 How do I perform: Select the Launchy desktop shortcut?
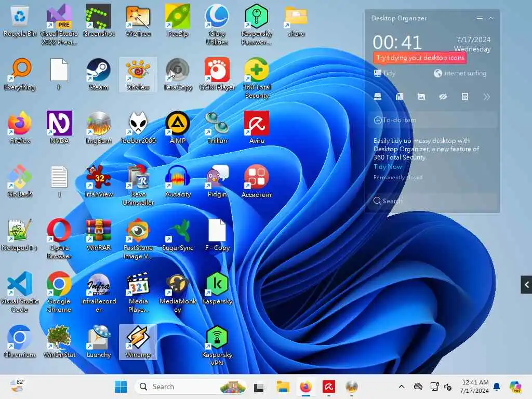(98, 342)
